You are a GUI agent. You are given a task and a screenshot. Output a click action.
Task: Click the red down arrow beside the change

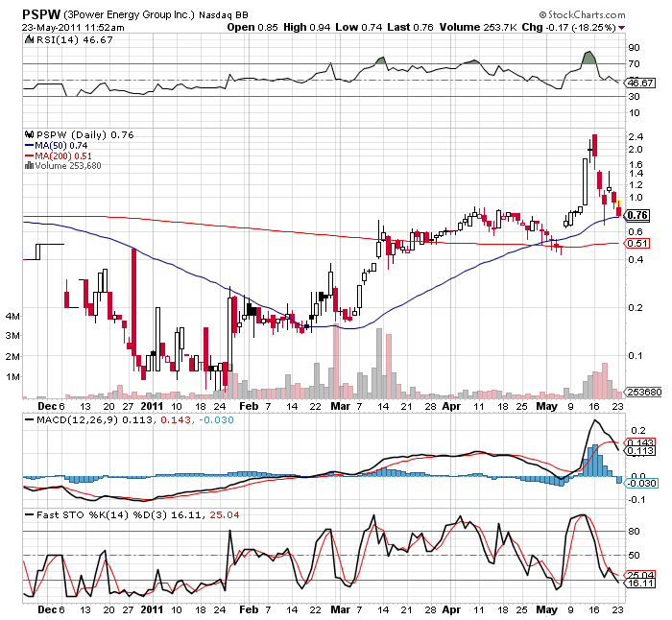point(622,28)
